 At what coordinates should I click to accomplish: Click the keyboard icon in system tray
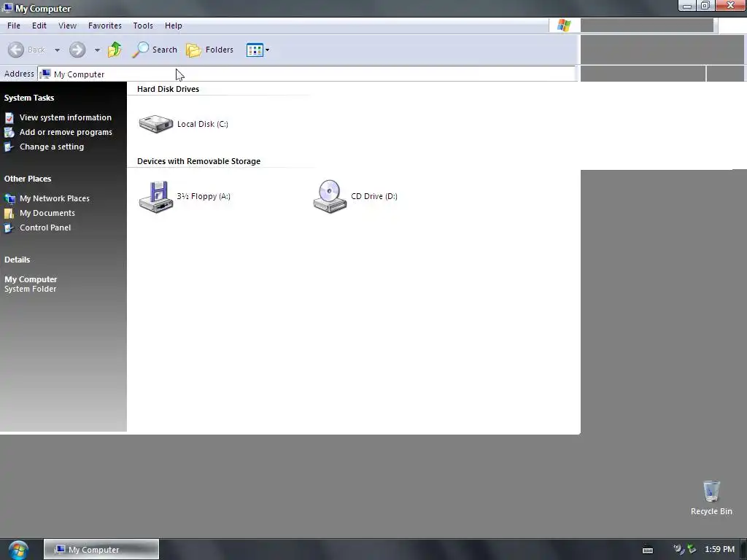tap(648, 550)
